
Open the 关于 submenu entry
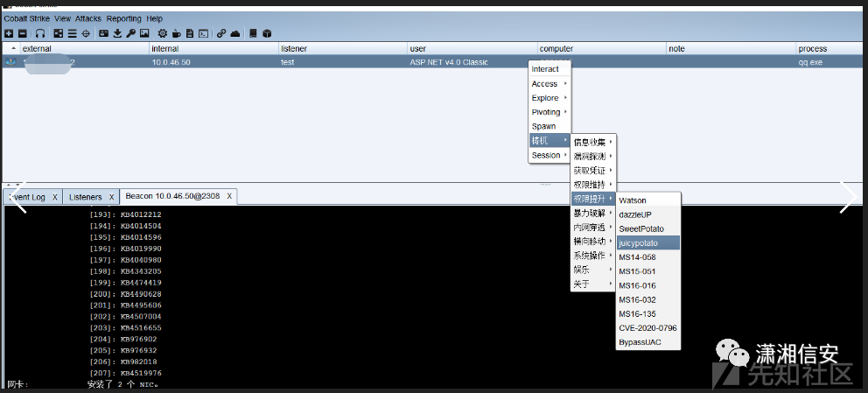pos(593,284)
